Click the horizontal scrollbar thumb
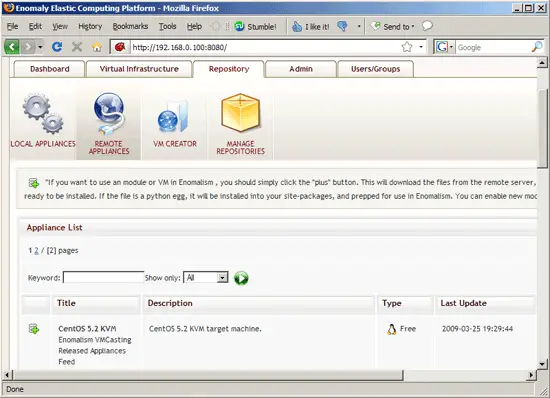 click(208, 375)
